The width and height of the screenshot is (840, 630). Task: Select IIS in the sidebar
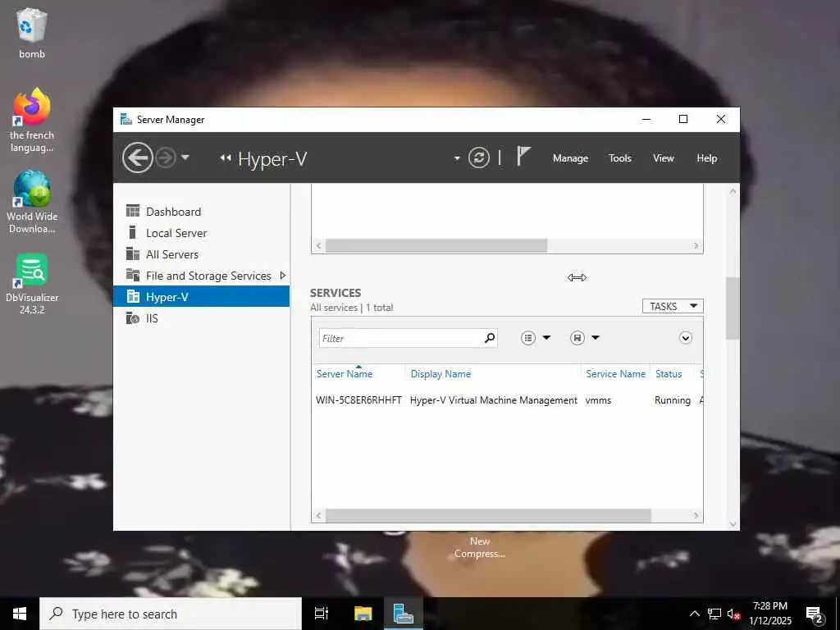pyautogui.click(x=202, y=318)
